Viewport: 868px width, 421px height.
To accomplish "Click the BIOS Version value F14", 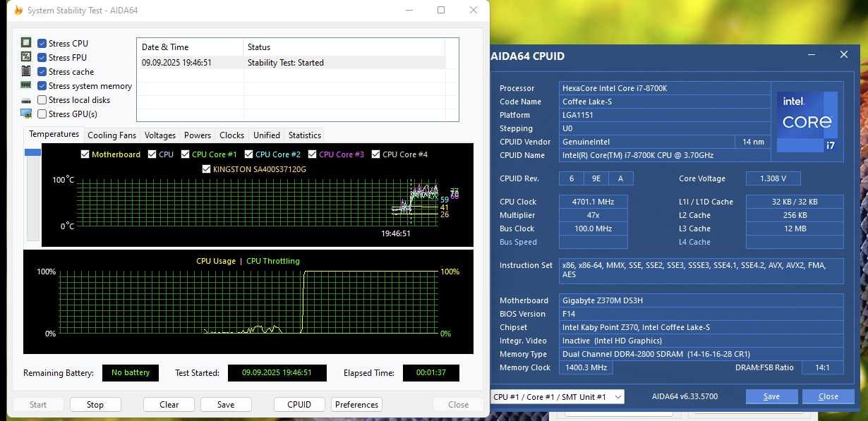I will pyautogui.click(x=701, y=314).
